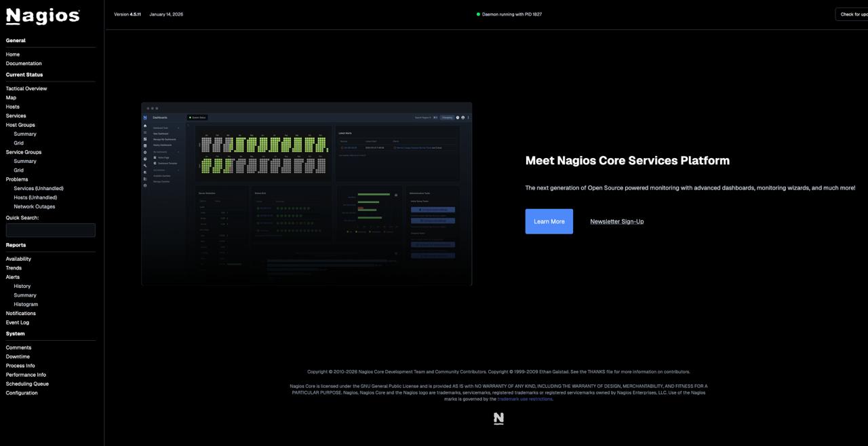The height and width of the screenshot is (446, 868).
Task: Go to Tactical Overview
Action: [x=26, y=88]
